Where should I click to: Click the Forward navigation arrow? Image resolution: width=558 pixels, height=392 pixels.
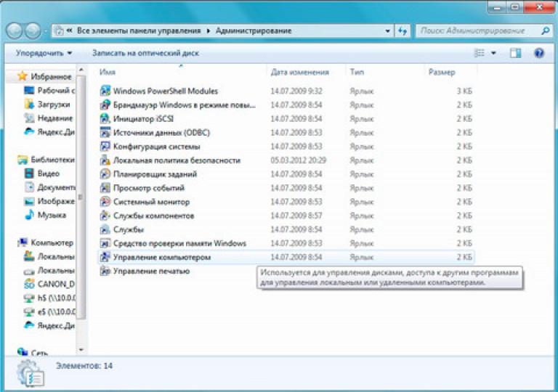coord(33,31)
